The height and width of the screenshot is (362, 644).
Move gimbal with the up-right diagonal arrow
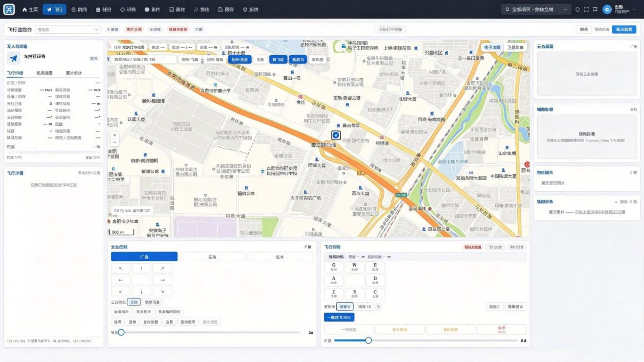click(x=162, y=268)
